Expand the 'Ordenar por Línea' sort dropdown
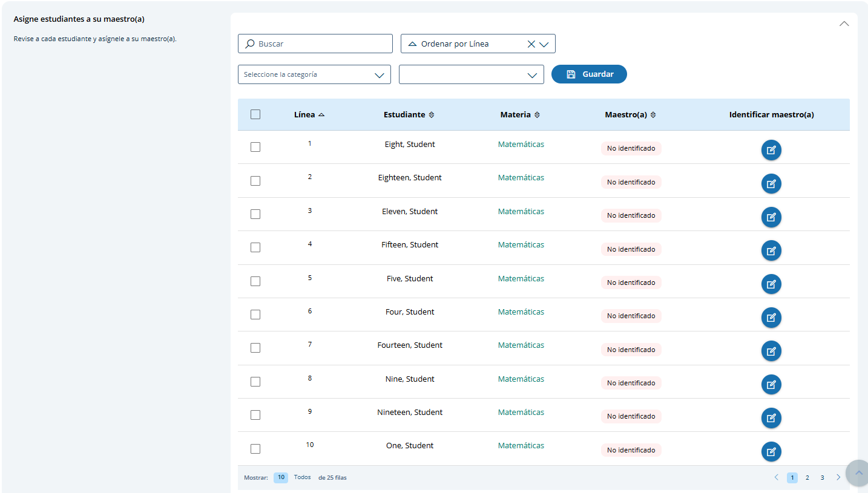The image size is (868, 493). pos(544,44)
